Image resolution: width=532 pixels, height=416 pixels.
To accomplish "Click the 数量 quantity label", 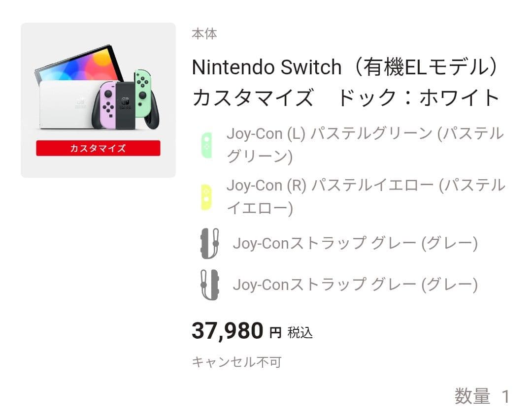I will point(472,396).
